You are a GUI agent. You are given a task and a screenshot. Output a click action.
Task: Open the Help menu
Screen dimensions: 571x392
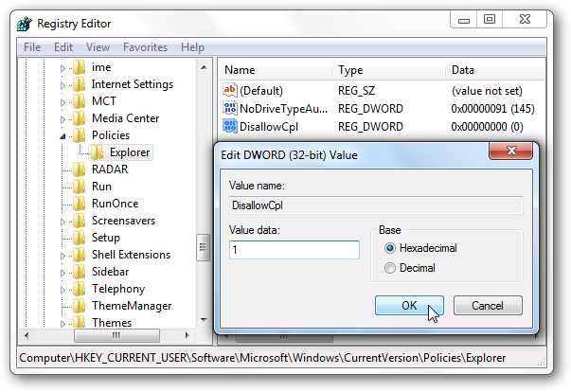tap(192, 47)
